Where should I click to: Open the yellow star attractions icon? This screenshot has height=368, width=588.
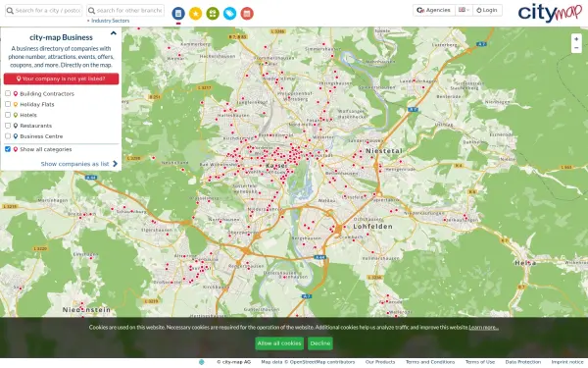tap(195, 14)
